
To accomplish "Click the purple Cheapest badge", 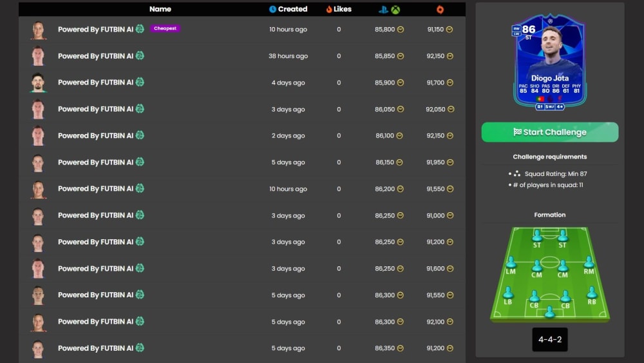I will tap(165, 28).
